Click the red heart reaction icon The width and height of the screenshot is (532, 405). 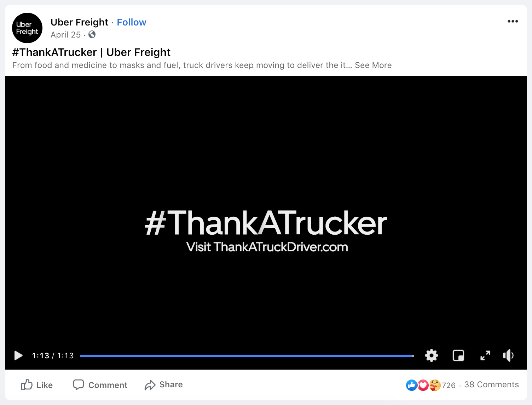(423, 385)
